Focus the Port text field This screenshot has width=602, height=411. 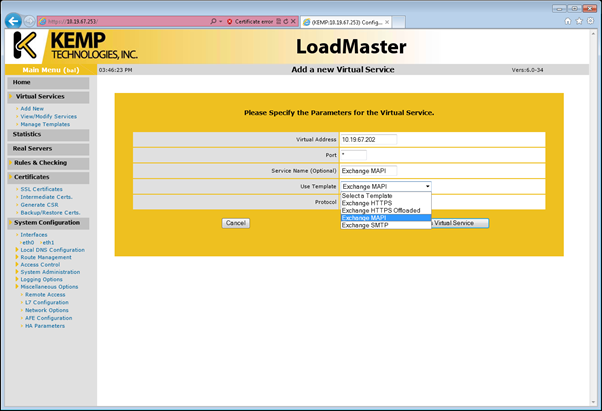[353, 155]
